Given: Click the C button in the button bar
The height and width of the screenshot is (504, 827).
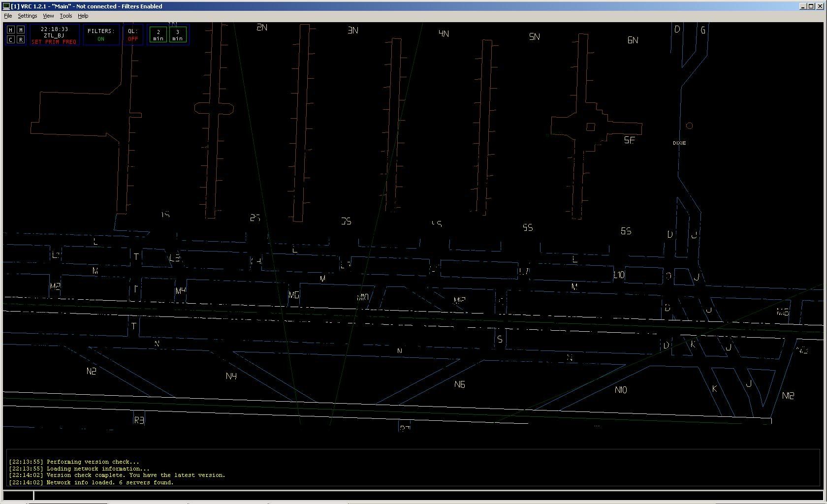Looking at the screenshot, I should point(11,39).
